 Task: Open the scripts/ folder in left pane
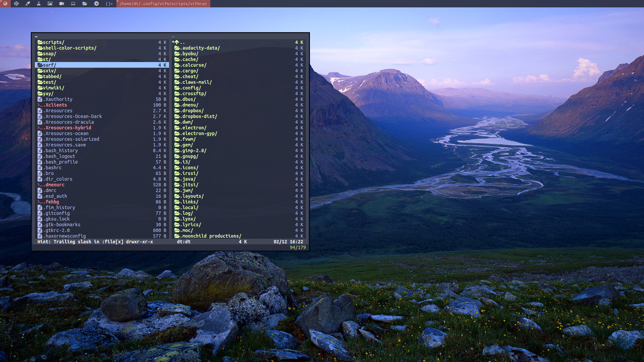tap(53, 42)
